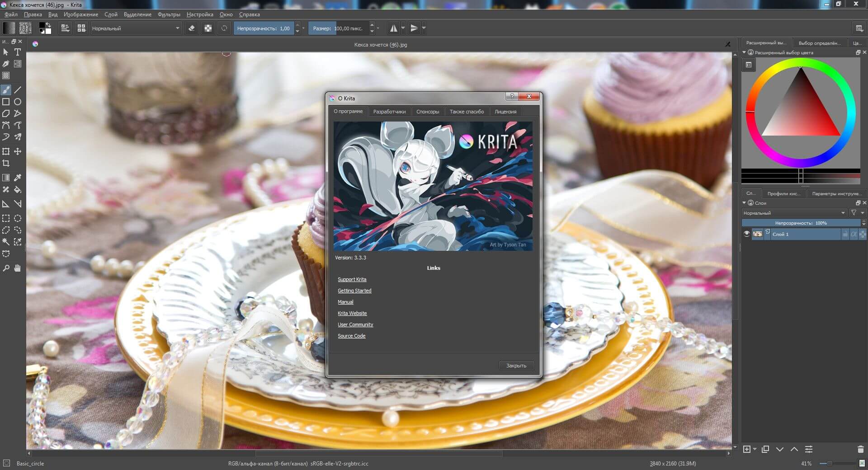Open the brush blending mode dropdown Нормальный

[x=136, y=28]
